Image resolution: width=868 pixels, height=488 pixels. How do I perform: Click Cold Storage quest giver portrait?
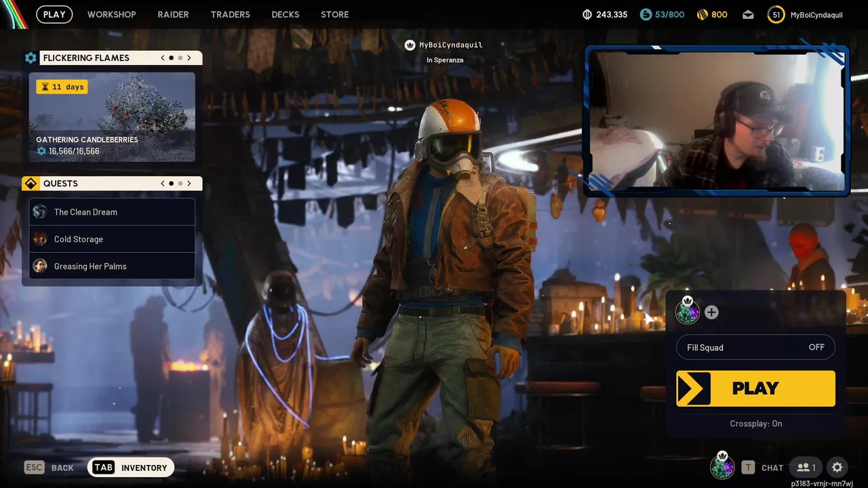point(41,239)
